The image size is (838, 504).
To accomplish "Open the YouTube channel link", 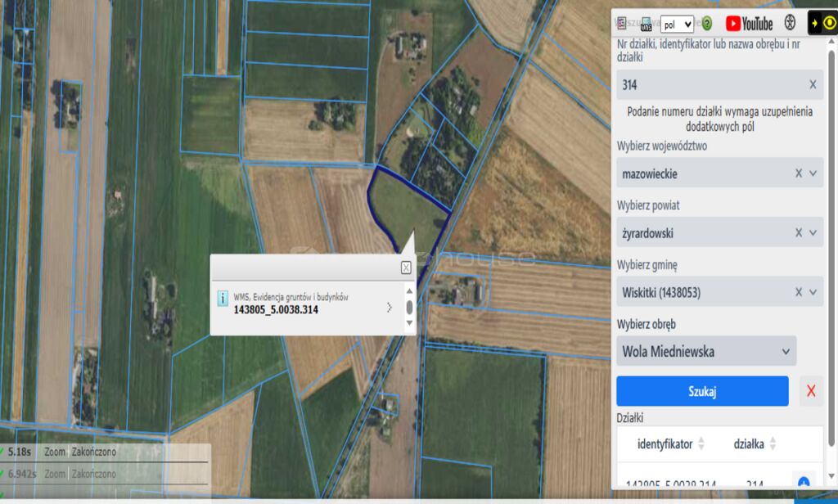I will (x=749, y=24).
